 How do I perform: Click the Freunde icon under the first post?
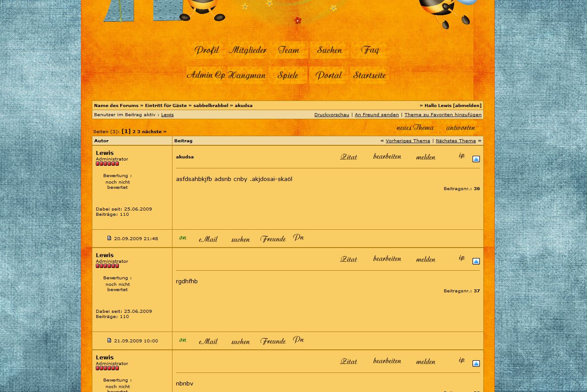[273, 239]
